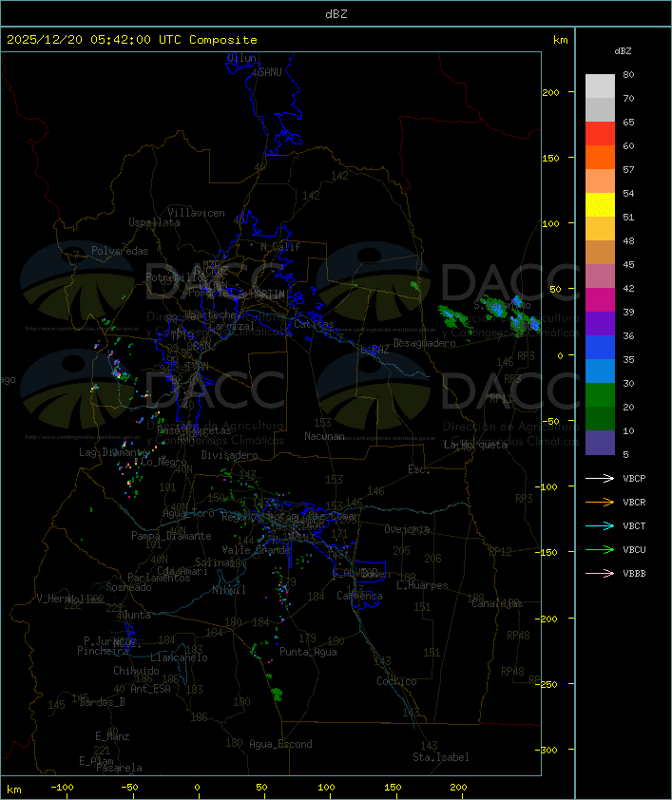This screenshot has width=672, height=800.
Task: Click the green VBCU arrow icon
Action: (600, 549)
